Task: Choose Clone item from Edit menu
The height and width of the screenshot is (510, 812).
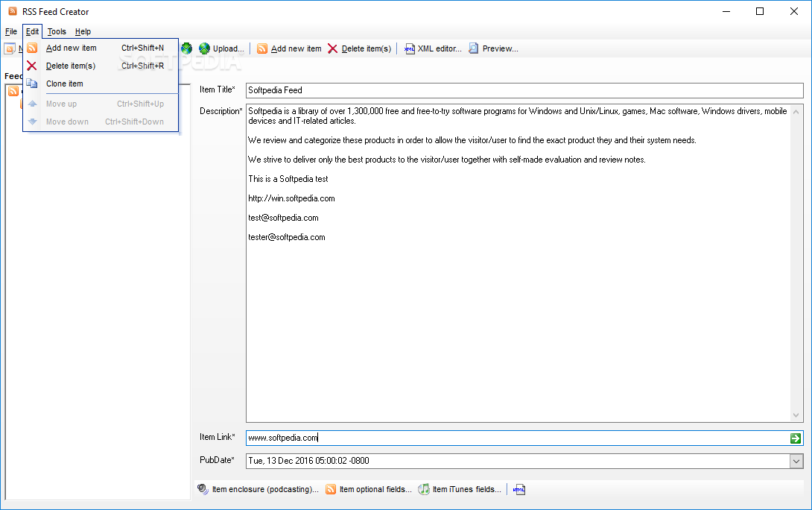Action: pyautogui.click(x=101, y=84)
